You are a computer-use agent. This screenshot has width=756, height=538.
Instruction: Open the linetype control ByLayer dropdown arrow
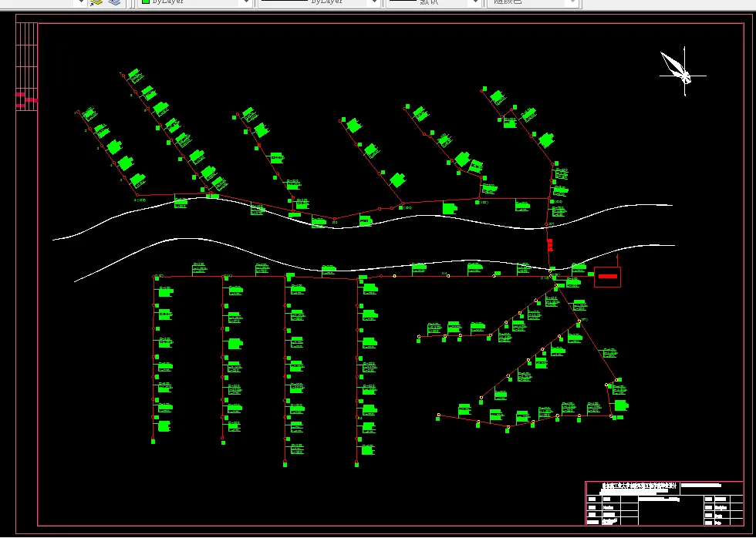(x=373, y=2)
